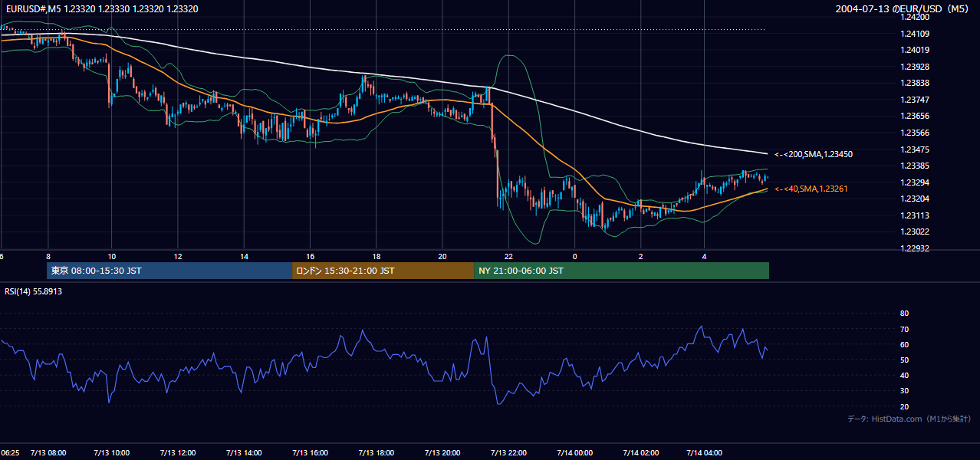Click the 1.23385 price axis label

pos(915,166)
